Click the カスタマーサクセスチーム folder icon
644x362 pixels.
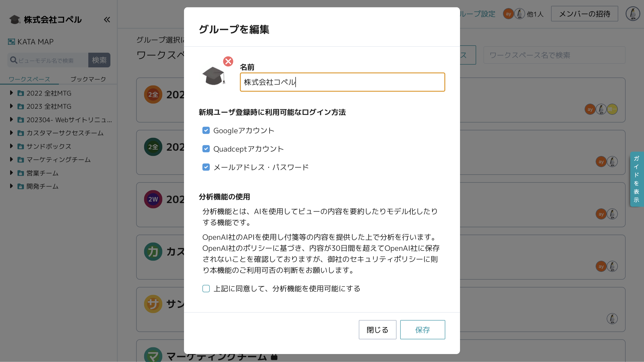tap(21, 133)
